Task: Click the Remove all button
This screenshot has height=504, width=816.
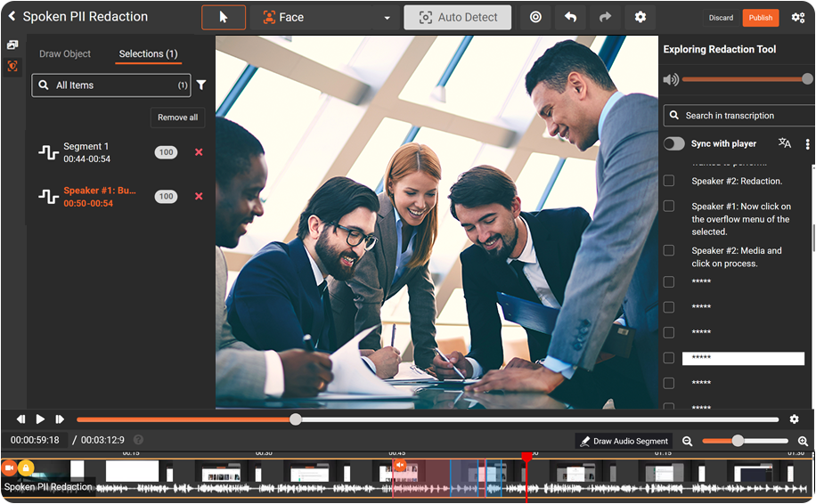Action: [178, 118]
